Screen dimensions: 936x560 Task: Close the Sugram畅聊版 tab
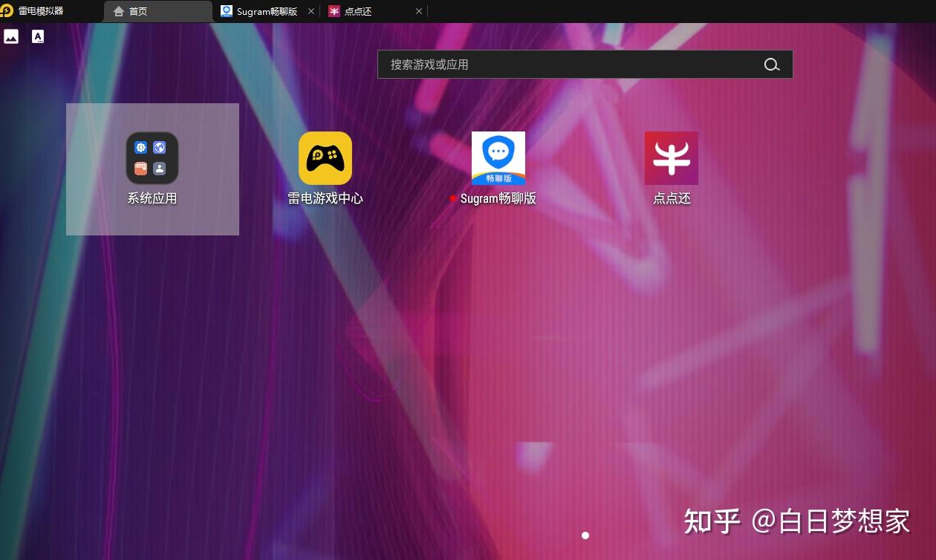point(311,11)
